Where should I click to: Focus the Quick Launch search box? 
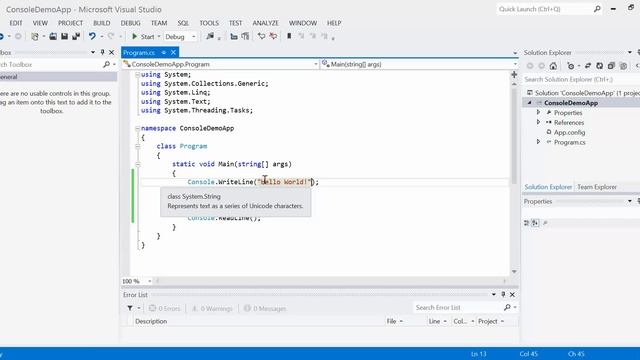[x=549, y=9]
